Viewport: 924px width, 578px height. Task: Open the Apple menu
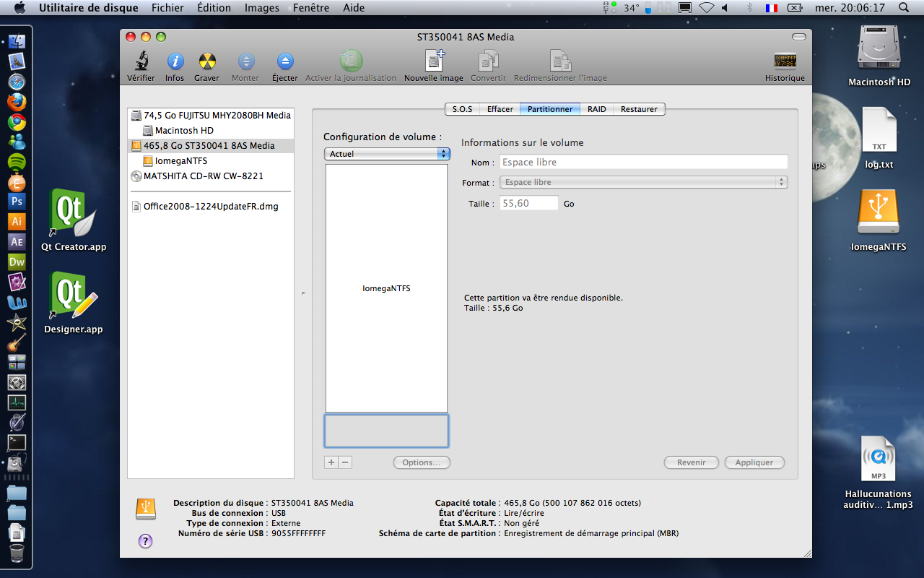click(19, 8)
